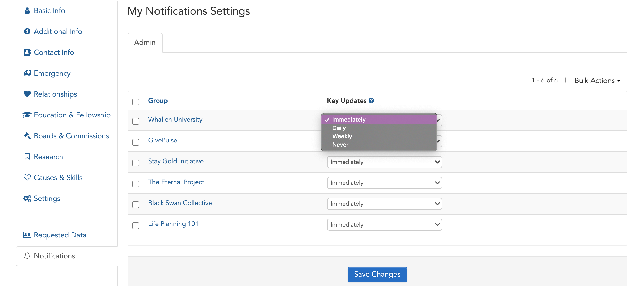Click the Notifications bell icon

[x=27, y=256]
